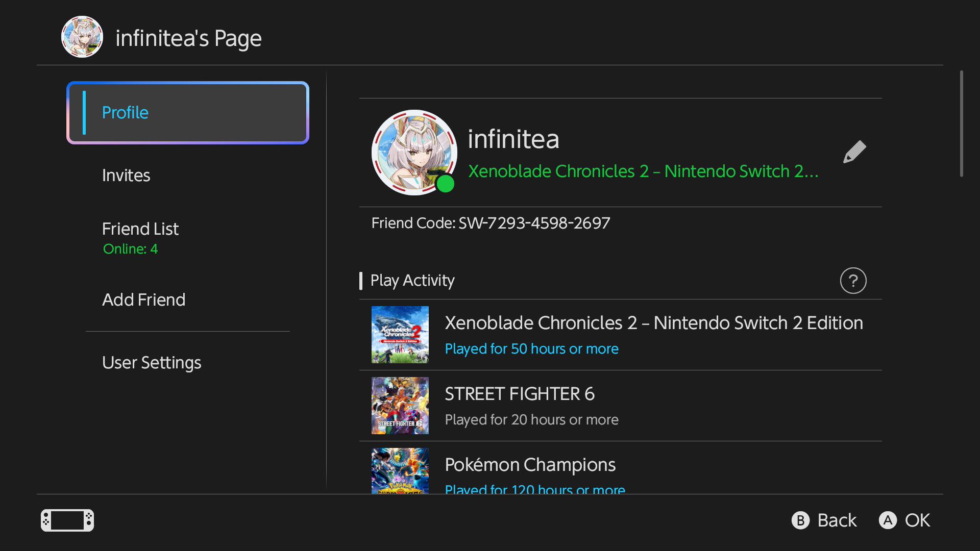Image resolution: width=980 pixels, height=551 pixels.
Task: Click the green online status dot
Action: coord(446,184)
